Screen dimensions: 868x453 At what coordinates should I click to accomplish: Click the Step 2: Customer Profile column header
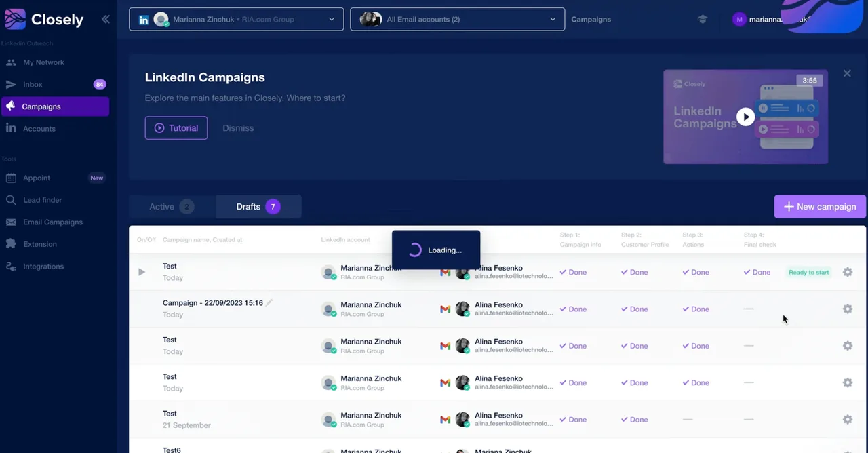[645, 239]
